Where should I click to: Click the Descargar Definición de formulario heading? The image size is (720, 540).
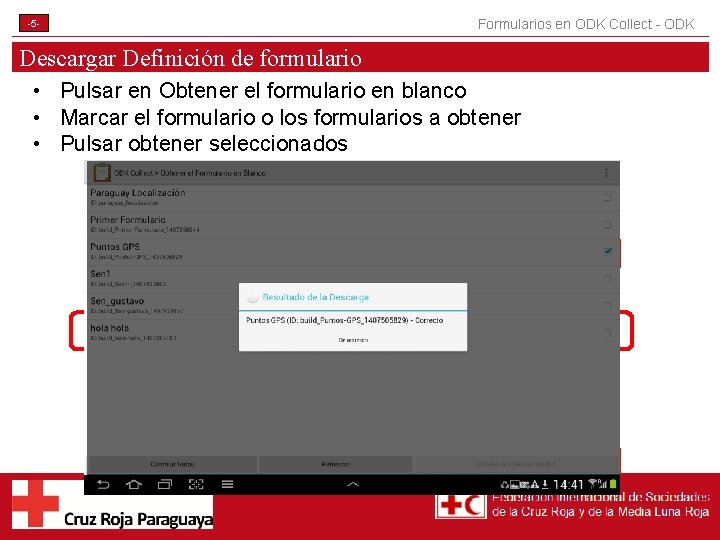[x=190, y=58]
